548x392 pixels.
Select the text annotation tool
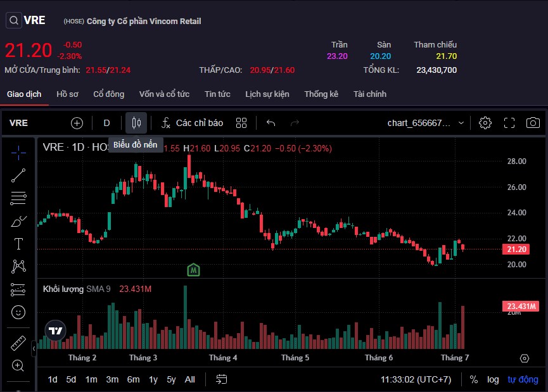18,244
